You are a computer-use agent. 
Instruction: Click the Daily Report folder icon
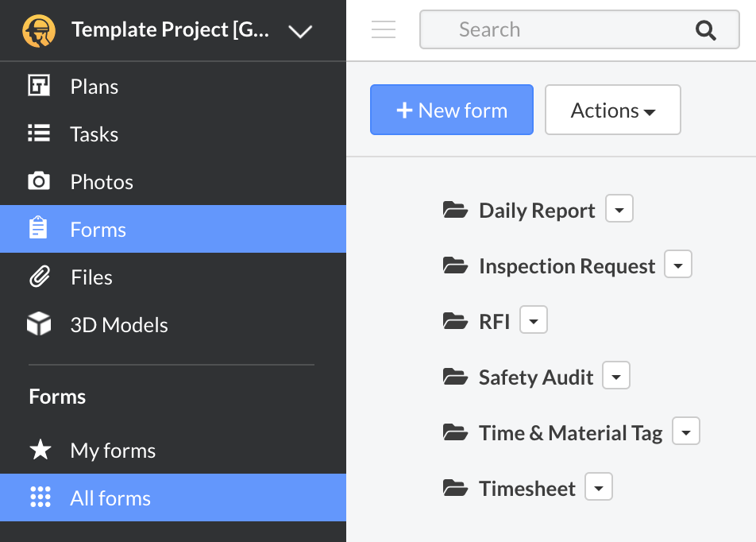(455, 210)
